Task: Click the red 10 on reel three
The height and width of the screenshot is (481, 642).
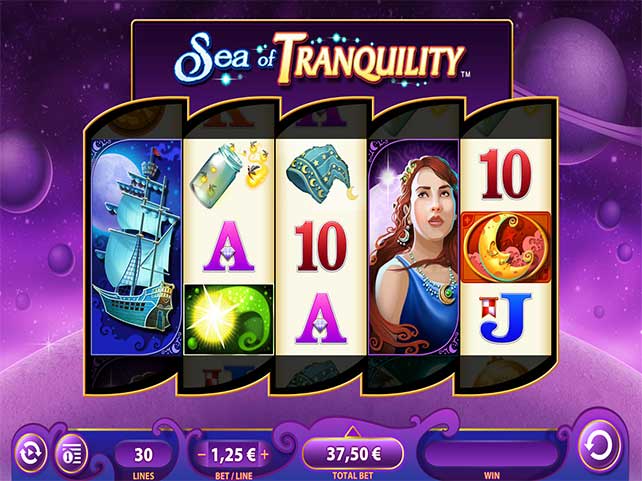Action: [321, 247]
